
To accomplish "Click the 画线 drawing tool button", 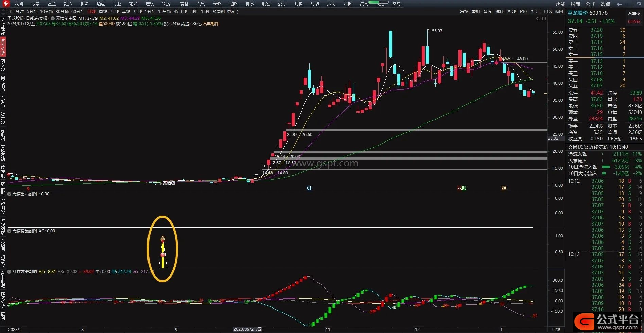I will pyautogui.click(x=511, y=12).
